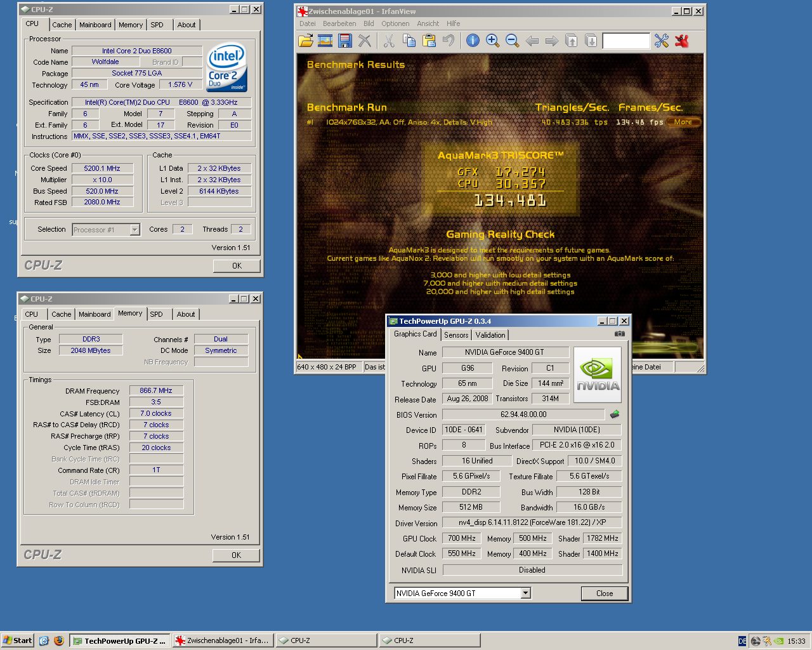The width and height of the screenshot is (812, 650).
Task: Open the Bild menu in IrfanView
Action: (369, 23)
